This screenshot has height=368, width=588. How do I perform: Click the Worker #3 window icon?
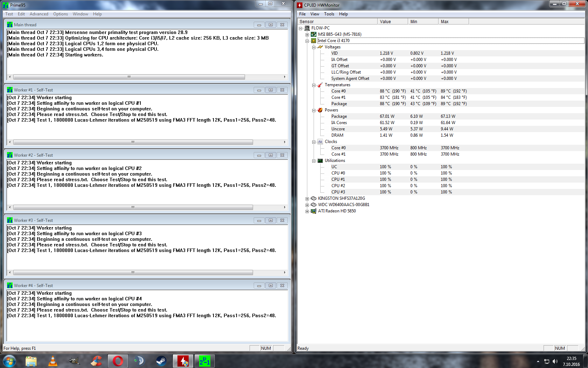tap(10, 220)
